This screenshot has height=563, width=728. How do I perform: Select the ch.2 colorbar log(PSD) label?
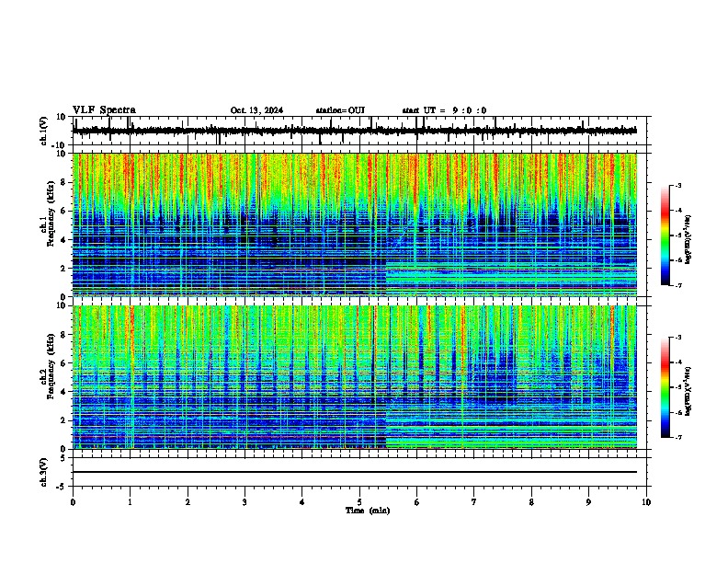[688, 391]
